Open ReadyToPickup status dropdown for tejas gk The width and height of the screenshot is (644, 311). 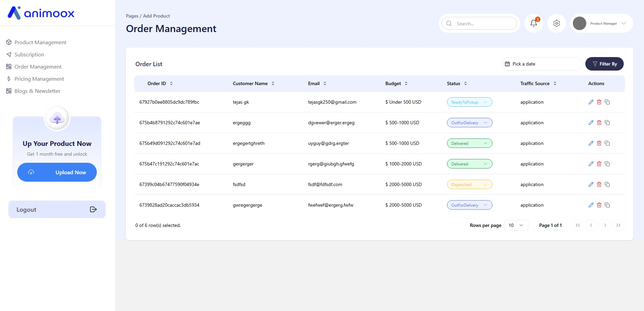[x=470, y=102]
